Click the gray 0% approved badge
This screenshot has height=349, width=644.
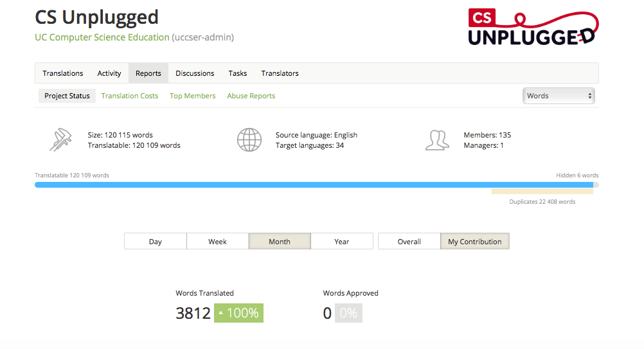coord(349,313)
